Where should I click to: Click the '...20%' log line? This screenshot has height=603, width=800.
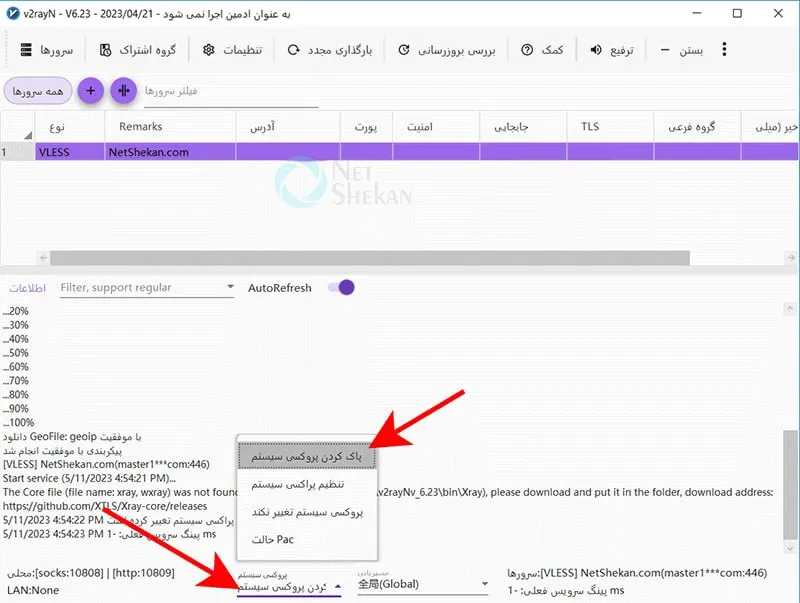coord(16,311)
